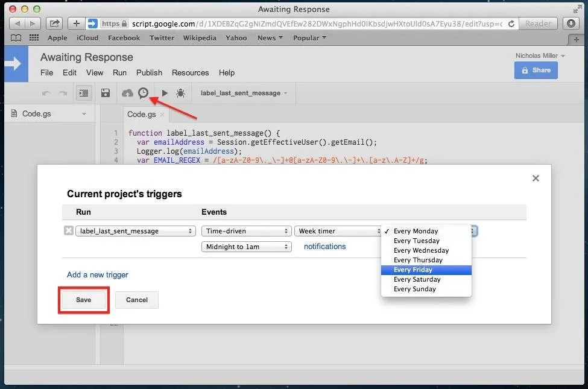The height and width of the screenshot is (389, 588).
Task: Open the function selector dropdown in toolbar
Action: tap(244, 93)
